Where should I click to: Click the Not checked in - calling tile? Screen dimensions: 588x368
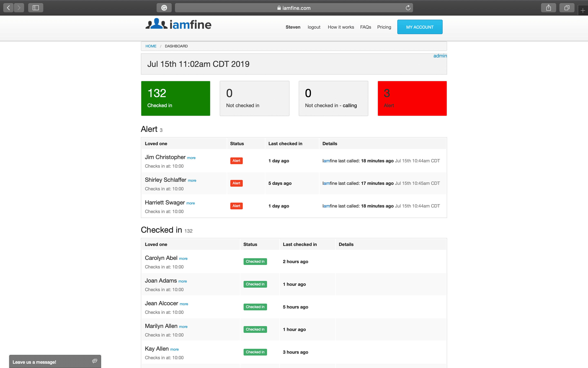[333, 98]
